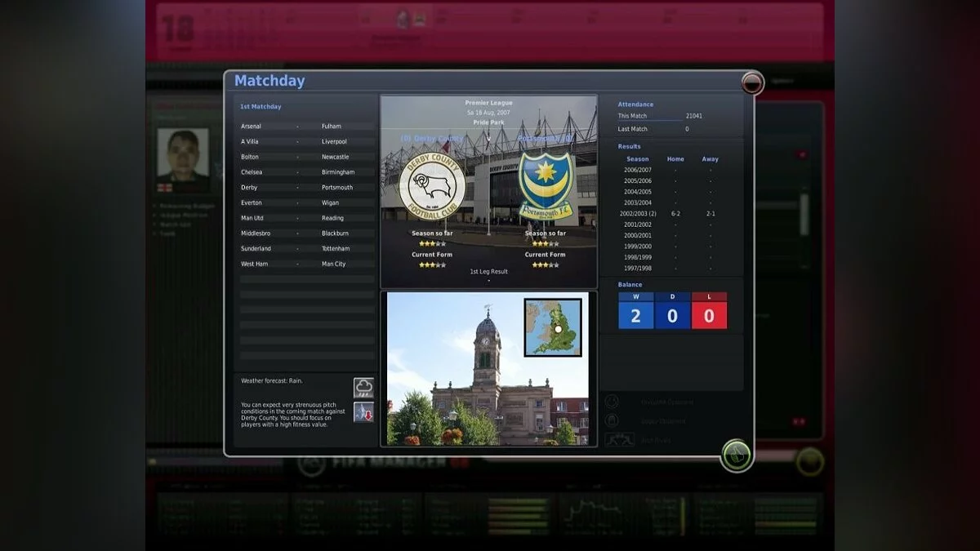
Task: Select the Portsmouth FC club crest
Action: tap(546, 186)
